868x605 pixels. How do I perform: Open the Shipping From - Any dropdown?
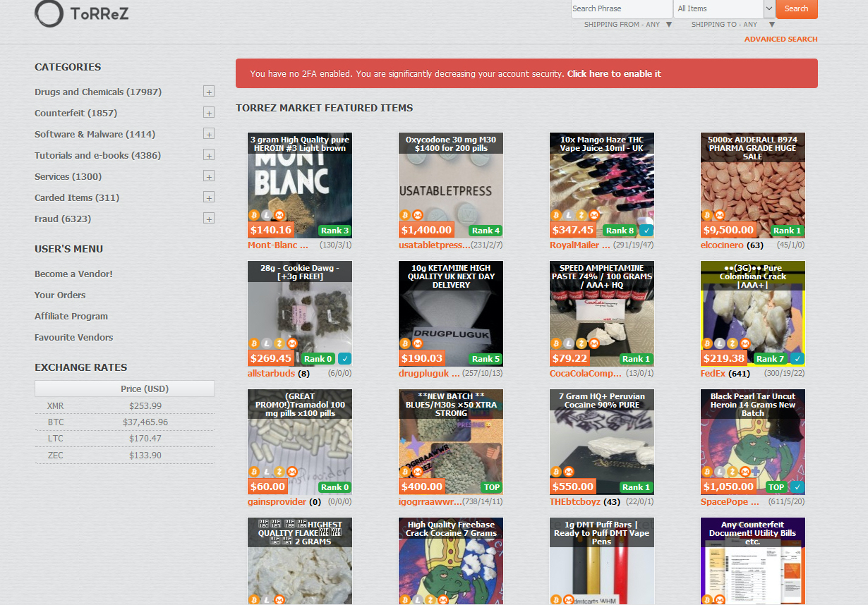point(628,25)
